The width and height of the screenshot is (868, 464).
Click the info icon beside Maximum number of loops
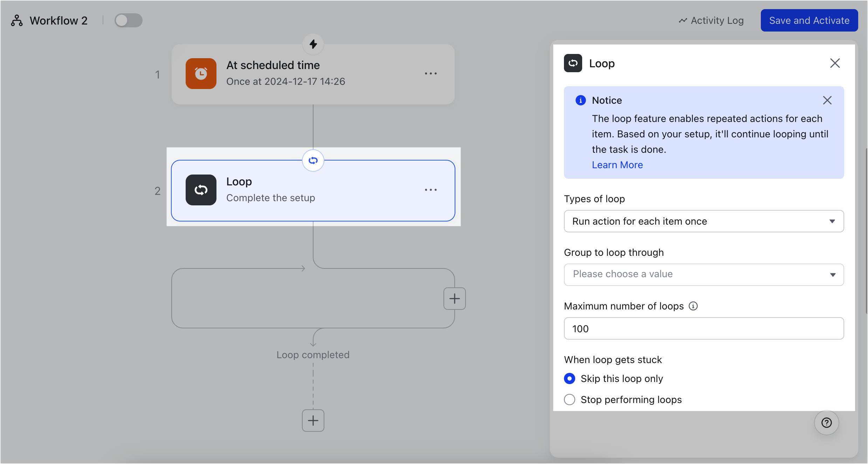tap(693, 306)
